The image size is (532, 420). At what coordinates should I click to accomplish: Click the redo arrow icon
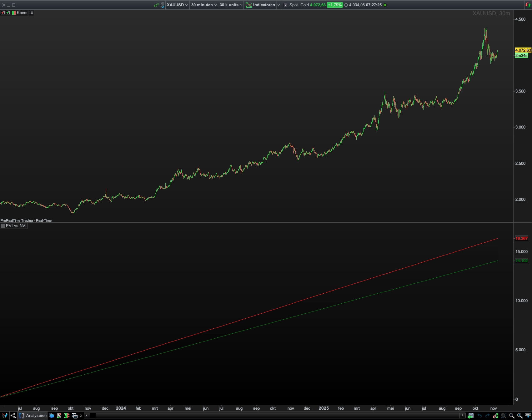tap(487, 416)
